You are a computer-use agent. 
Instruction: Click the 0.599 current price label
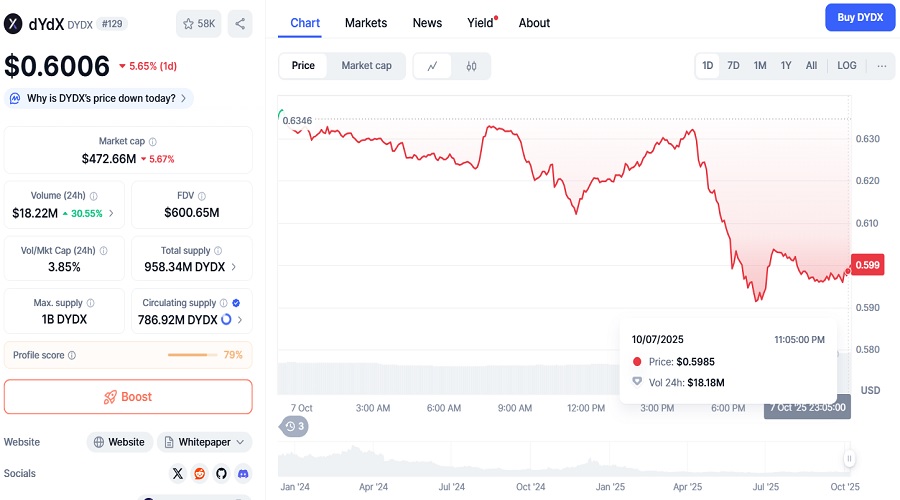point(867,265)
